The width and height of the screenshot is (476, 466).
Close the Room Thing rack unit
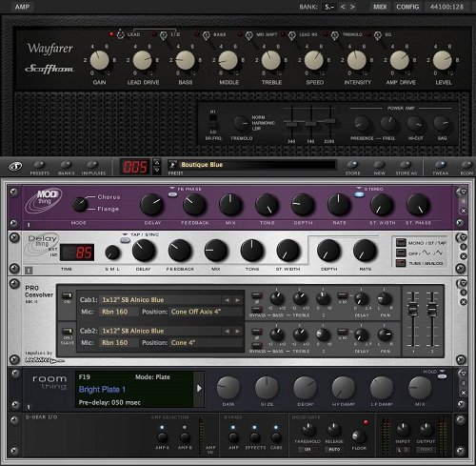click(x=464, y=393)
